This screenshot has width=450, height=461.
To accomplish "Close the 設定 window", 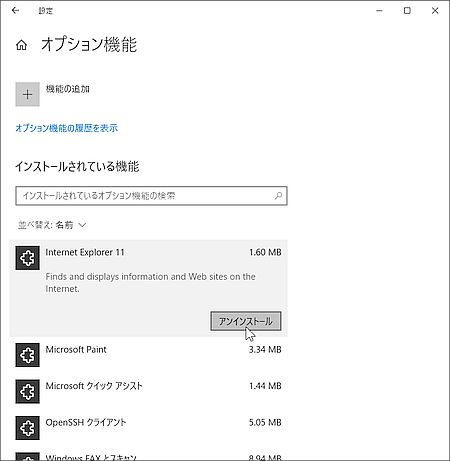I will (x=435, y=11).
